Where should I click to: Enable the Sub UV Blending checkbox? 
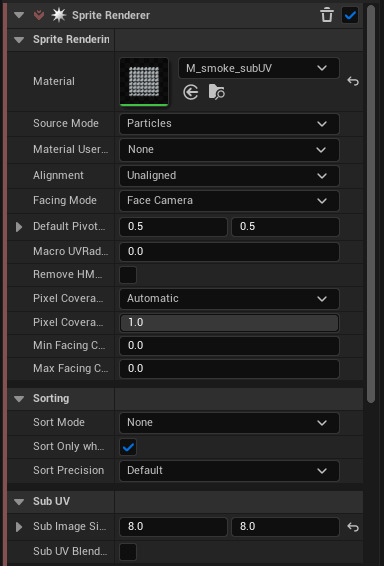pyautogui.click(x=128, y=552)
